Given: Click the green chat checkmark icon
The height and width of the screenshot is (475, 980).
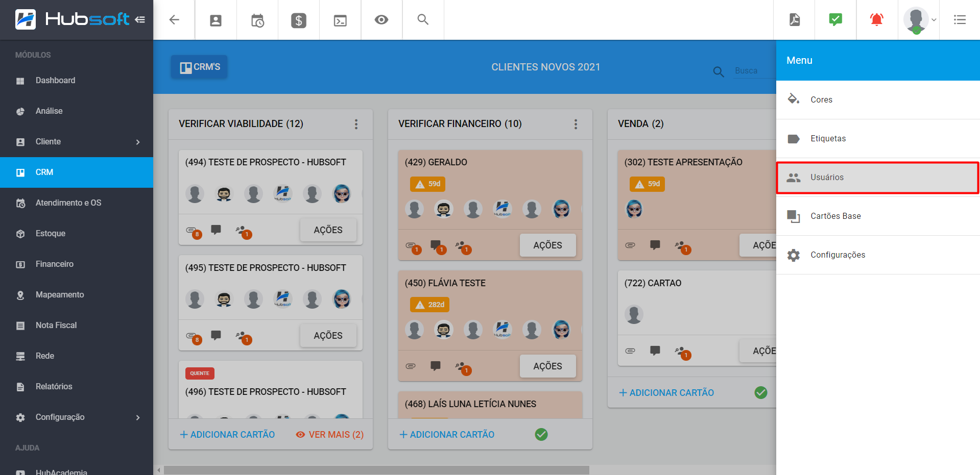Looking at the screenshot, I should tap(835, 20).
